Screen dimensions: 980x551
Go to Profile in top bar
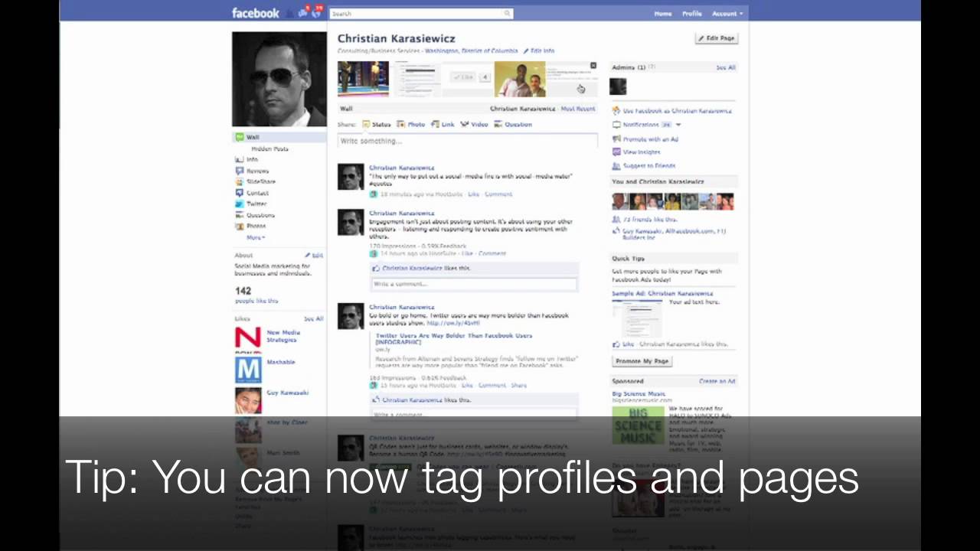[x=691, y=13]
